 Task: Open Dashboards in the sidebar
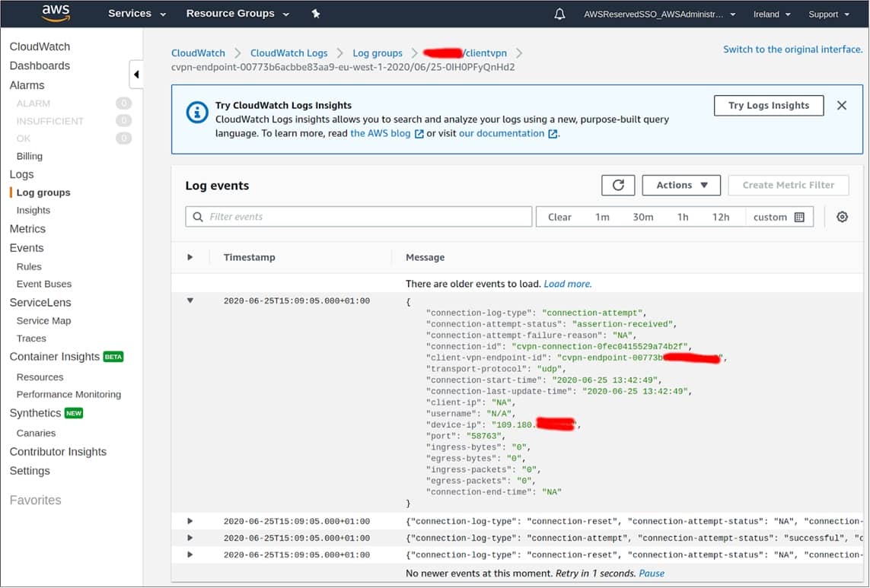(40, 65)
